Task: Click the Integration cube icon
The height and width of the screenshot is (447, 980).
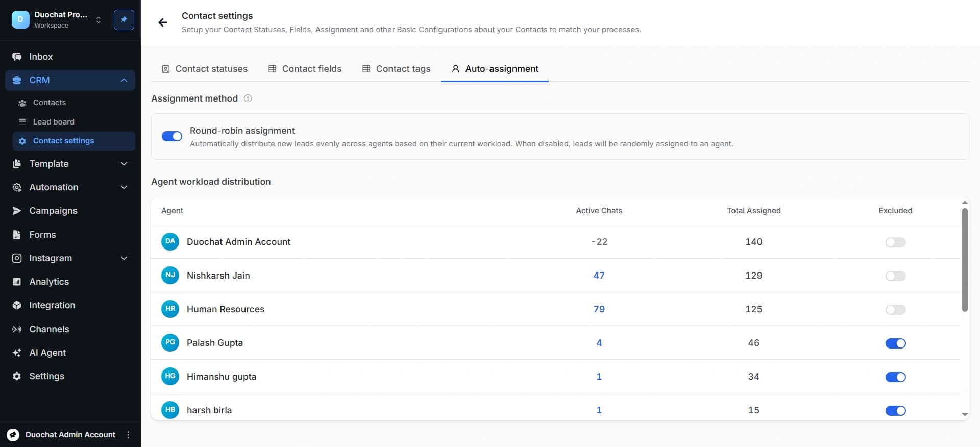Action: tap(17, 305)
